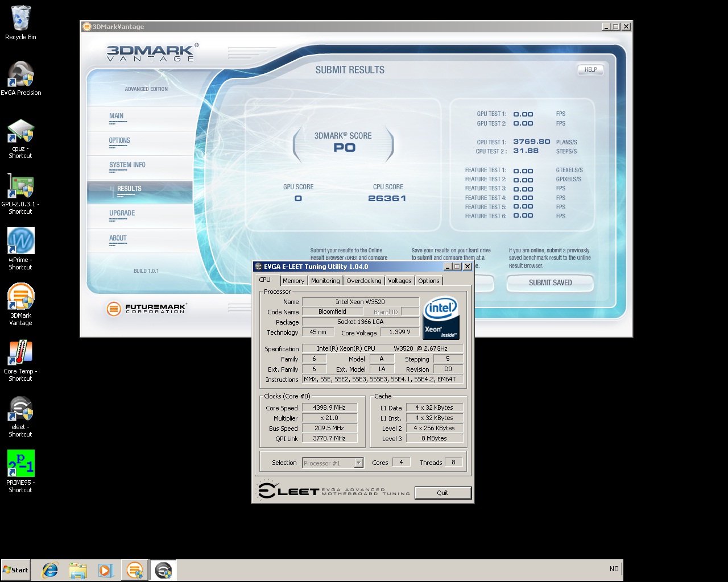728x582 pixels.
Task: Launch EVGA Precision desktop shortcut
Action: [20, 78]
